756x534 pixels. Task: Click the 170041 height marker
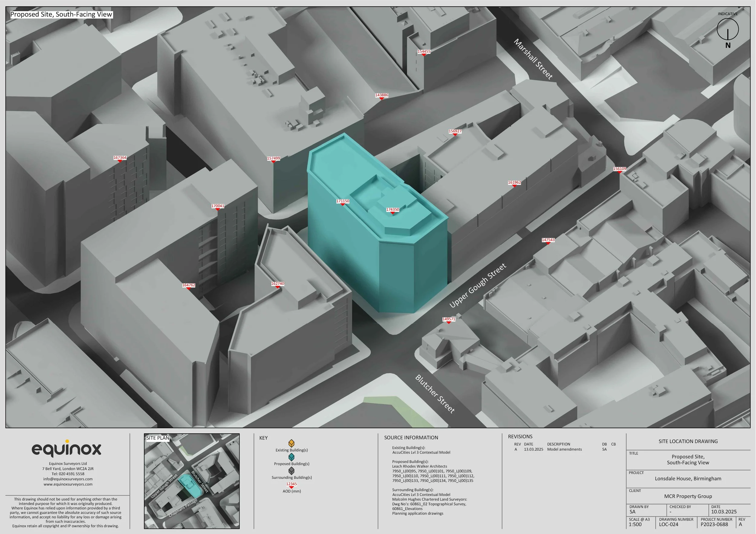tap(218, 206)
